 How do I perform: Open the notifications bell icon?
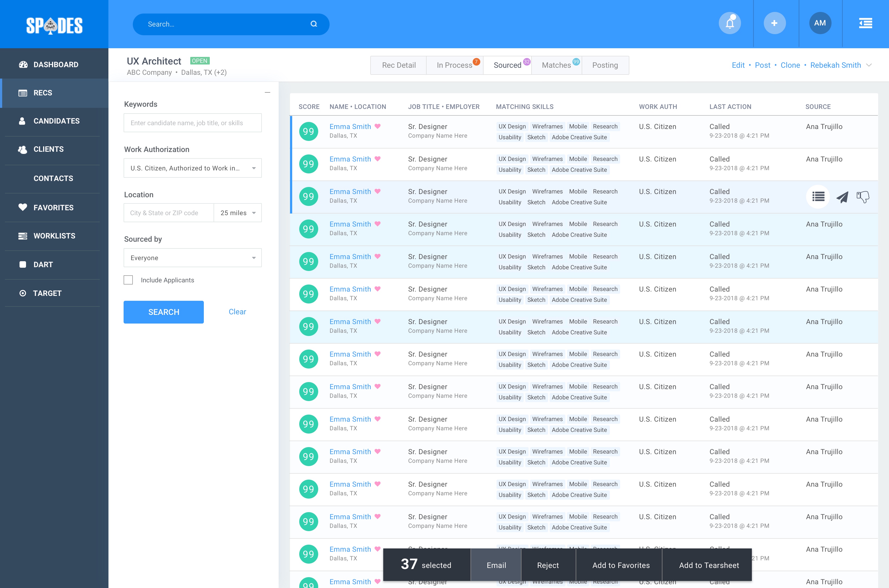coord(730,24)
